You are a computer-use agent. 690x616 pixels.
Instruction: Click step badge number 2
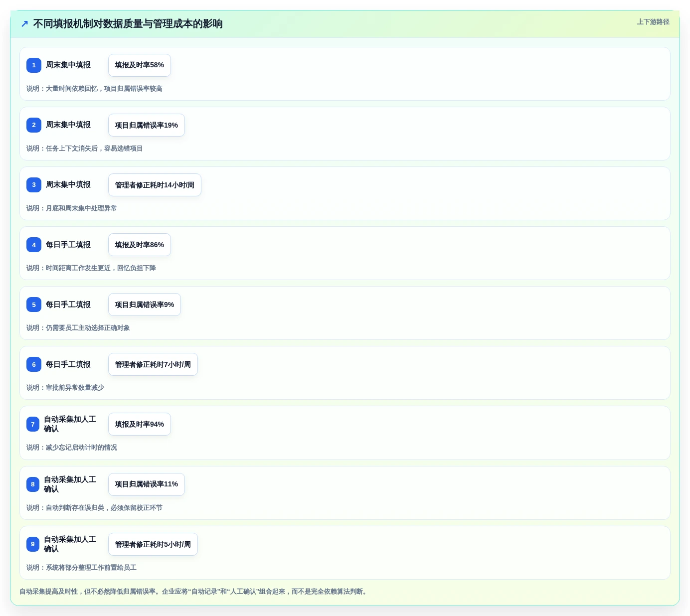click(x=34, y=125)
